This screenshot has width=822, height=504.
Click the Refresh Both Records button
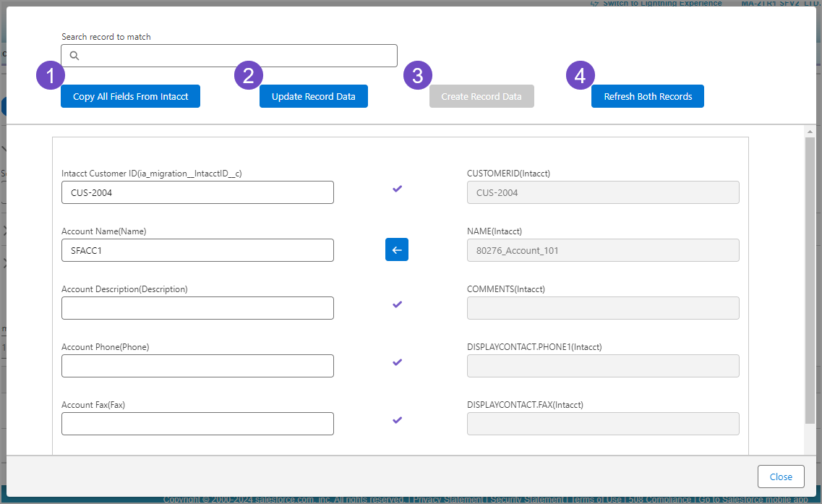(647, 95)
